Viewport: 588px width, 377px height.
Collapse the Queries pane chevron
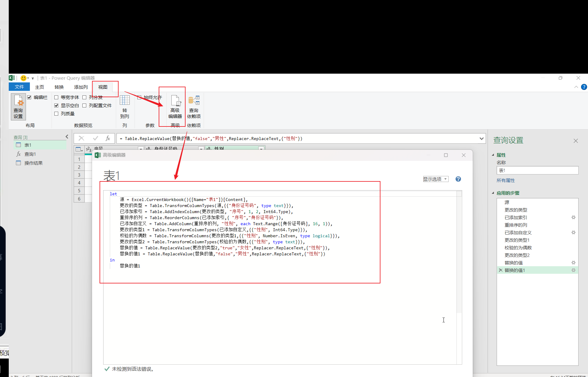tap(67, 137)
